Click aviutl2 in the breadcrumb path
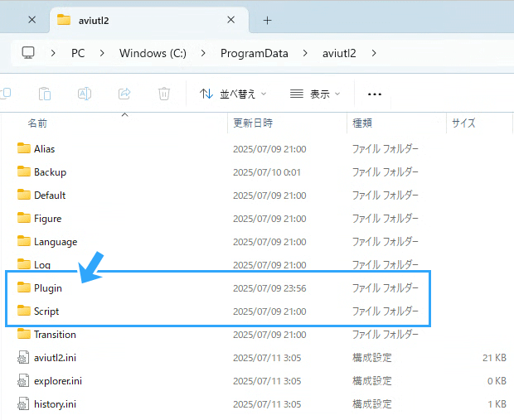The height and width of the screenshot is (420, 514). tap(339, 53)
